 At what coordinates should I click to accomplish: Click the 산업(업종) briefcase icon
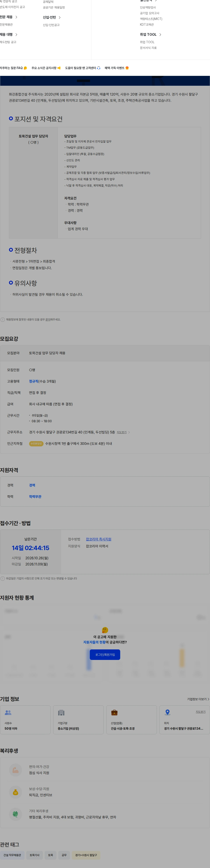(x=114, y=713)
